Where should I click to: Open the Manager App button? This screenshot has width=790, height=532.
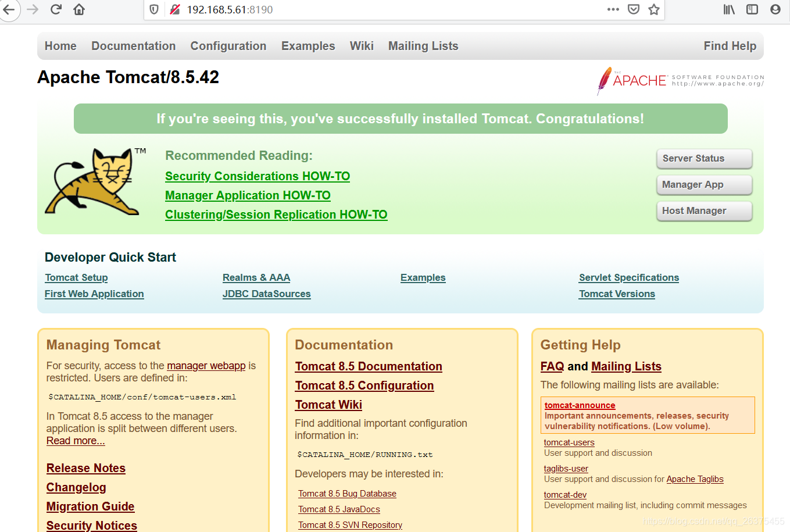pyautogui.click(x=704, y=185)
